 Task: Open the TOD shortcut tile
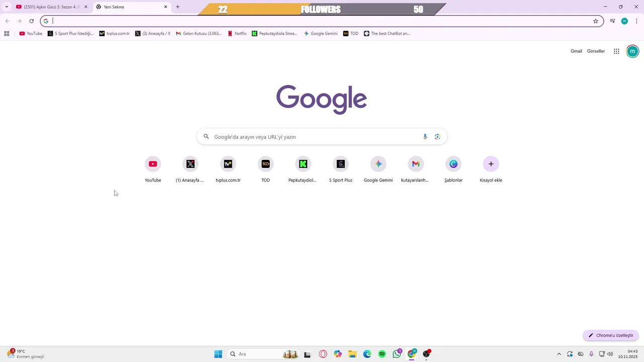pyautogui.click(x=266, y=169)
